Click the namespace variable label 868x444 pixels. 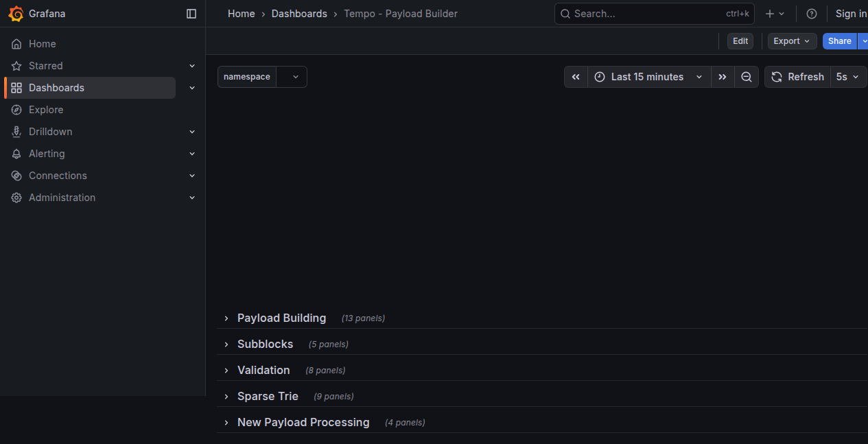[x=247, y=77]
